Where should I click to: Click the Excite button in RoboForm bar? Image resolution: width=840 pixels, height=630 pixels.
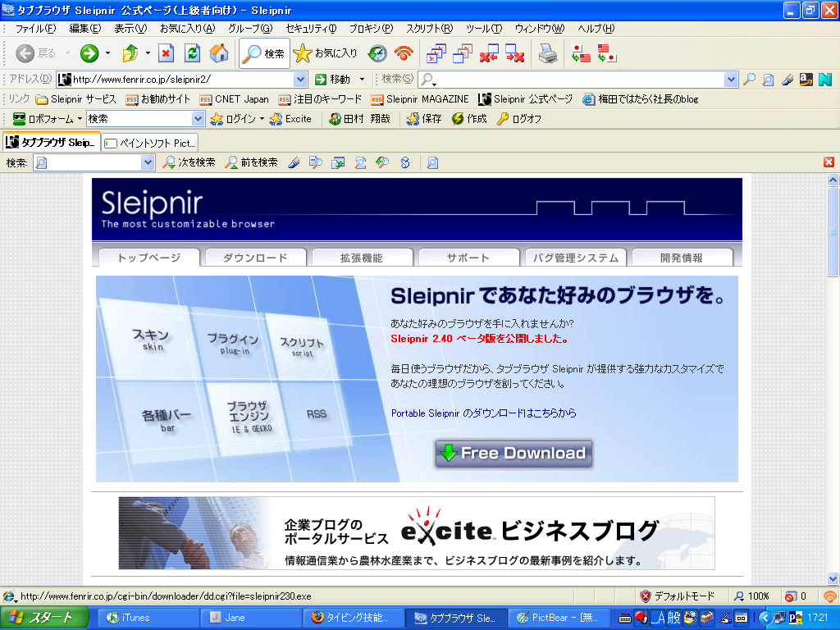tap(291, 119)
